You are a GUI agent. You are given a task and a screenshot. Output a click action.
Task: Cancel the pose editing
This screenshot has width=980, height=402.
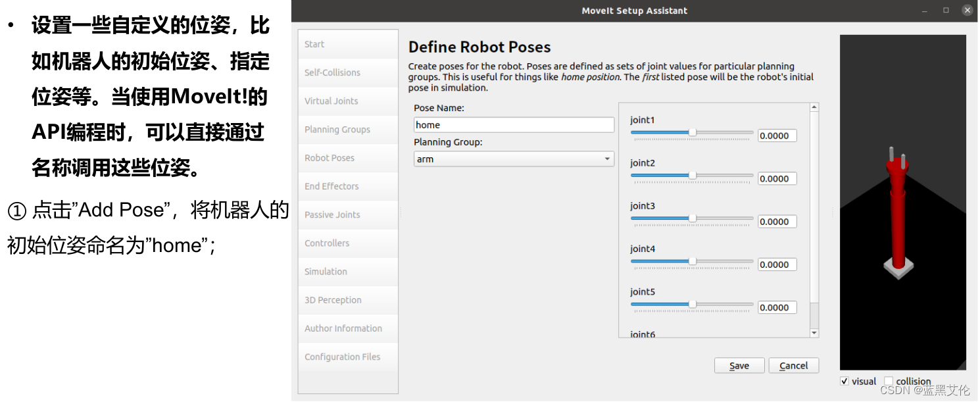point(793,366)
